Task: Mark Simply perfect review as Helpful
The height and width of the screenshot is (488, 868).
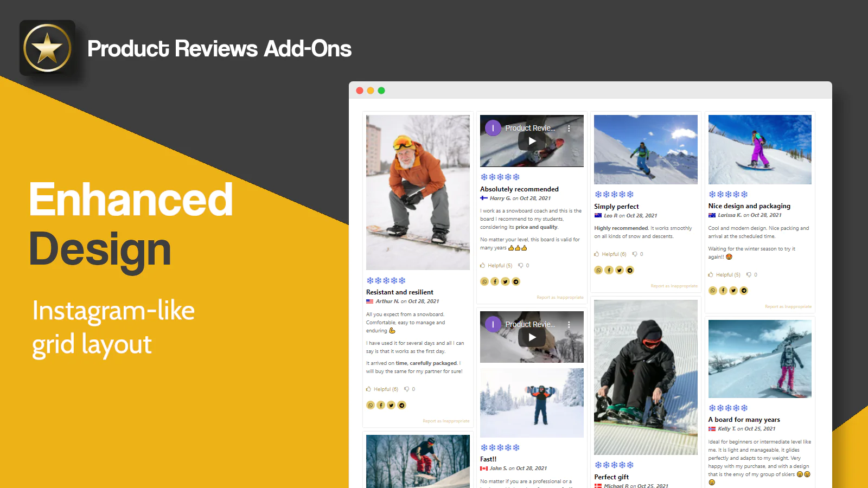Action: (x=610, y=254)
